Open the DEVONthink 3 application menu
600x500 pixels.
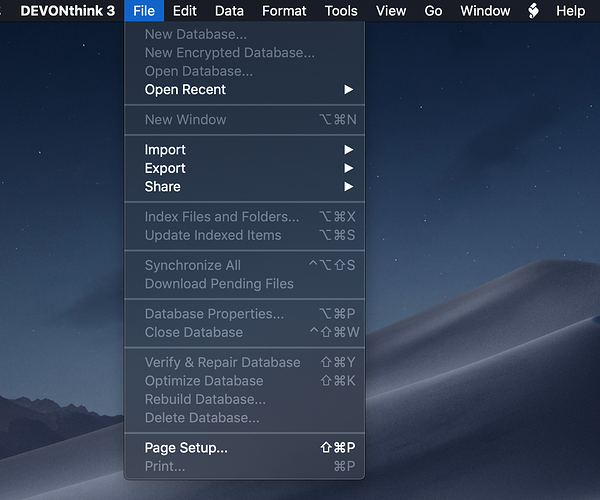[68, 11]
